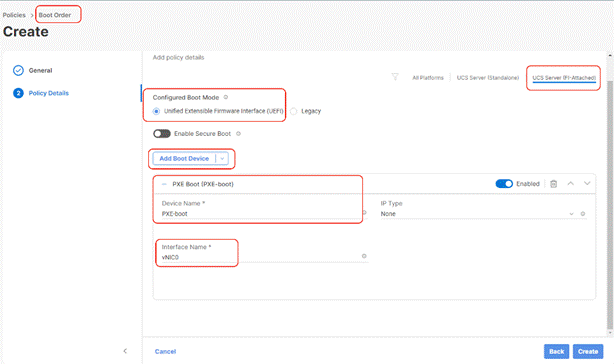Click the platform filter funnel icon

click(x=395, y=77)
